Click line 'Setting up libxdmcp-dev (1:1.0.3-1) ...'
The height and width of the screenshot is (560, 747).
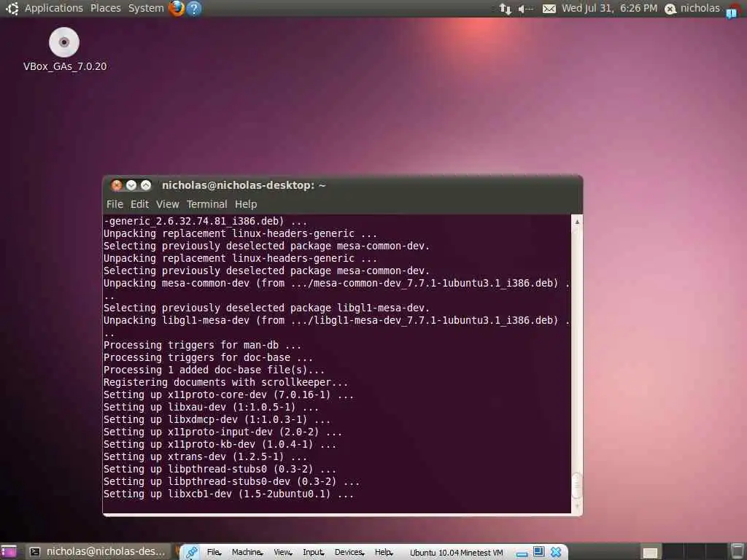[217, 419]
